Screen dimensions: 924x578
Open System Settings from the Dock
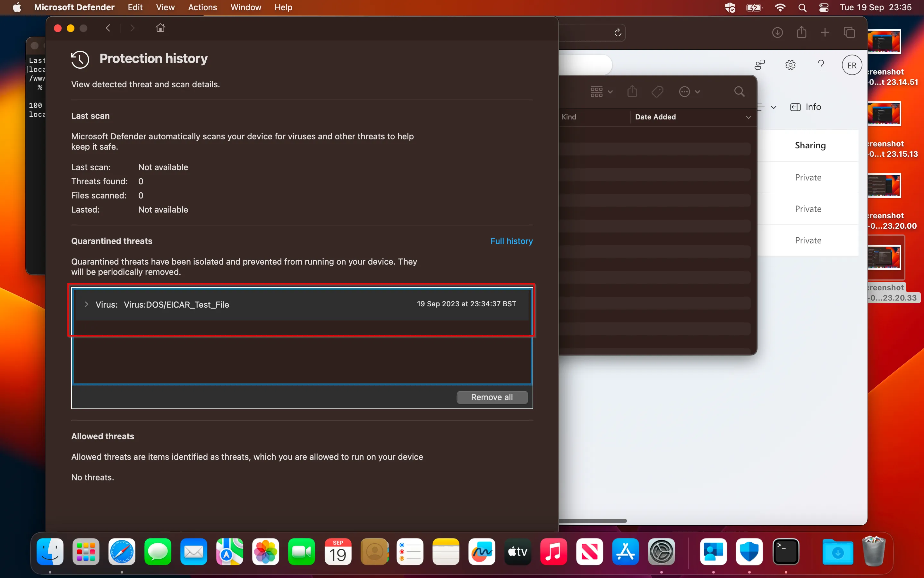tap(661, 552)
